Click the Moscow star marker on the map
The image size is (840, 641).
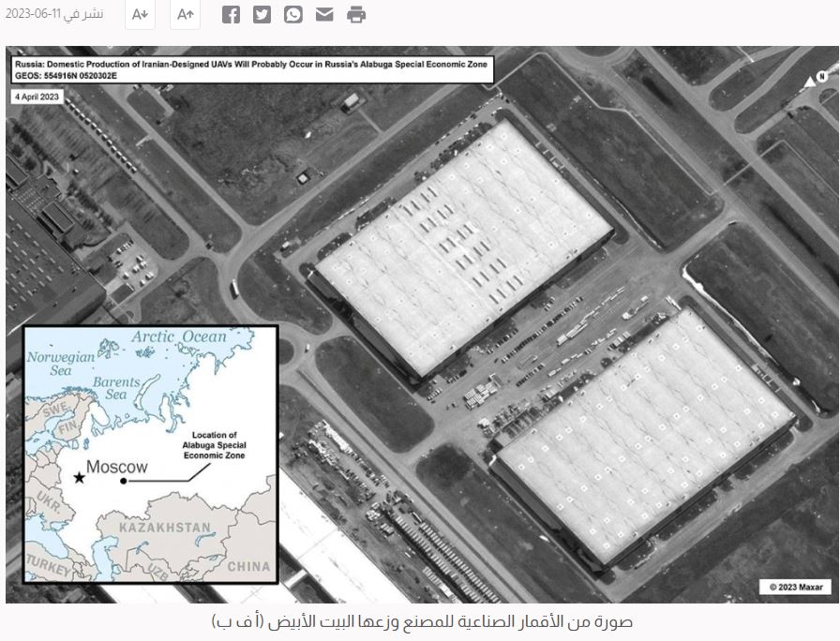(x=80, y=479)
